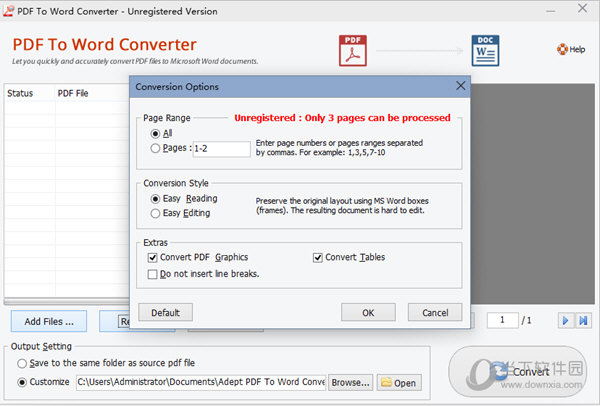Screen dimensions: 600x406
Task: Start conversion with Convert button
Action: (x=517, y=372)
